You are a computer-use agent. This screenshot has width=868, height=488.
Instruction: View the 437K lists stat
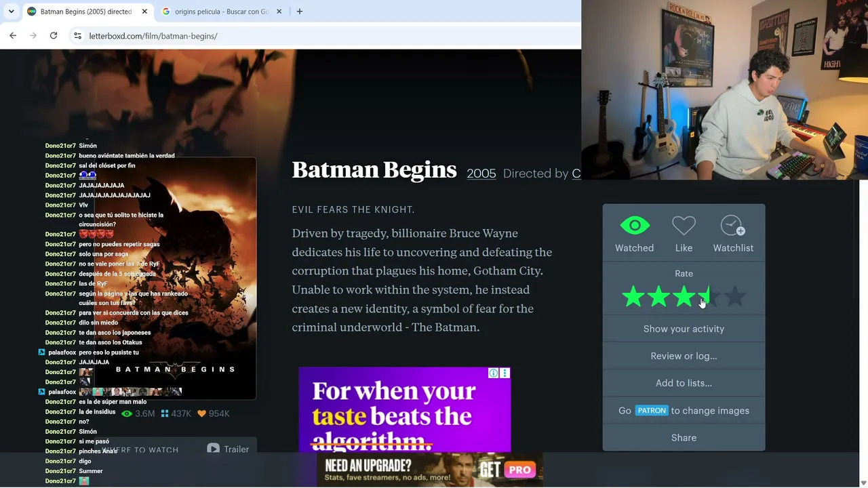pos(176,413)
